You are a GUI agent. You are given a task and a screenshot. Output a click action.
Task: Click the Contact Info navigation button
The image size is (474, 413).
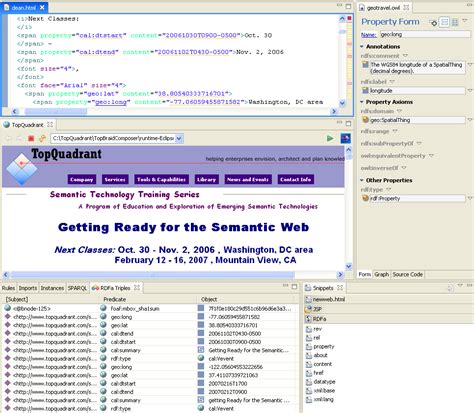296,179
